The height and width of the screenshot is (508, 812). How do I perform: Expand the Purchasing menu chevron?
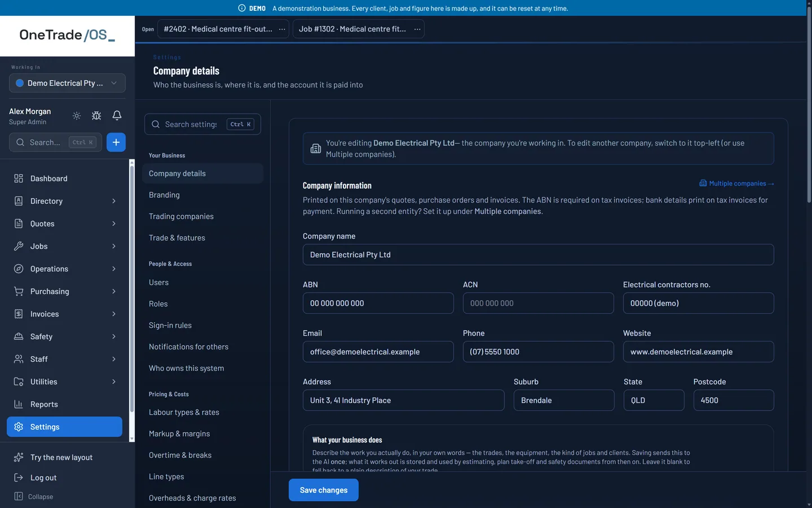[x=114, y=291]
